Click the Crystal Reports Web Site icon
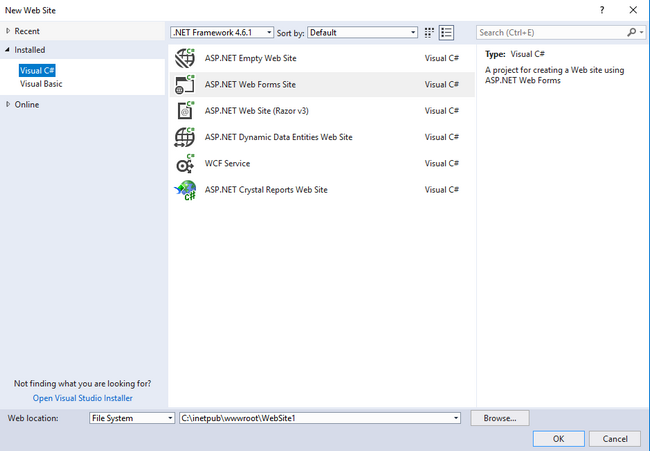 (x=184, y=190)
